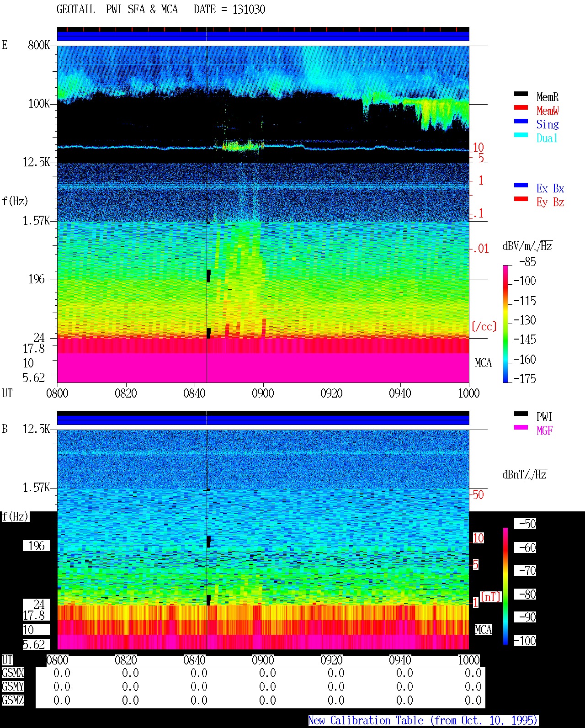Click the red [/cc] density unit label
585x728 pixels.
click(x=484, y=326)
